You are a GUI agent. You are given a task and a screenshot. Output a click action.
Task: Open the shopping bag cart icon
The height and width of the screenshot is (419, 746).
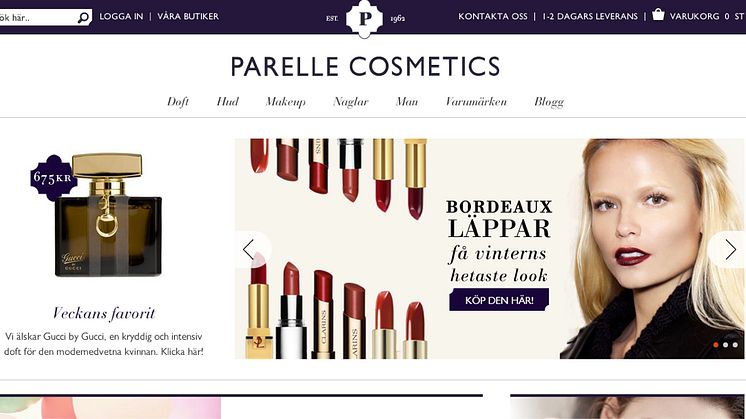tap(658, 14)
